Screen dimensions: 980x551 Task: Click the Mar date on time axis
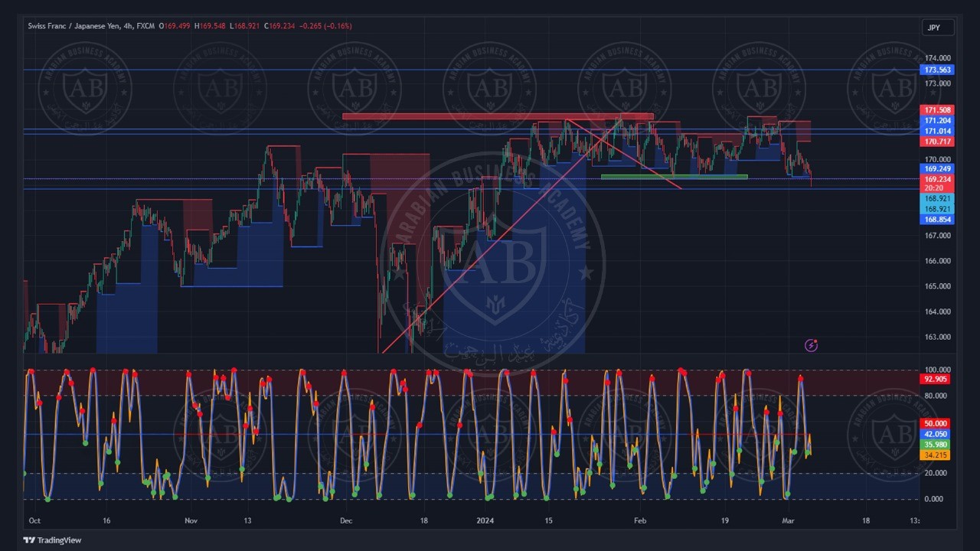788,520
